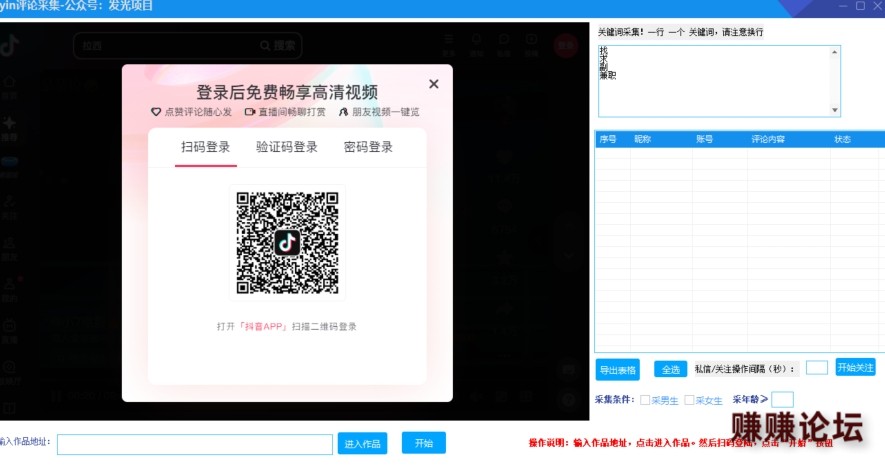Click the 进入作品 button
885x468 pixels.
click(362, 444)
